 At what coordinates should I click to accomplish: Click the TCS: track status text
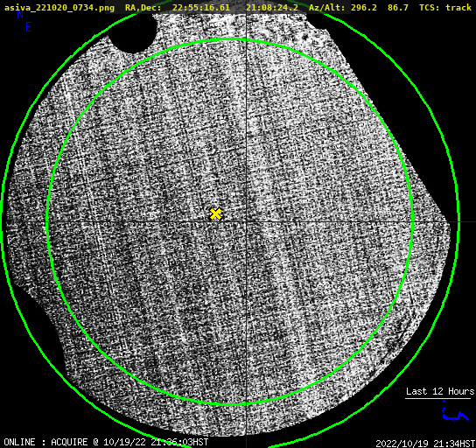tap(445, 7)
